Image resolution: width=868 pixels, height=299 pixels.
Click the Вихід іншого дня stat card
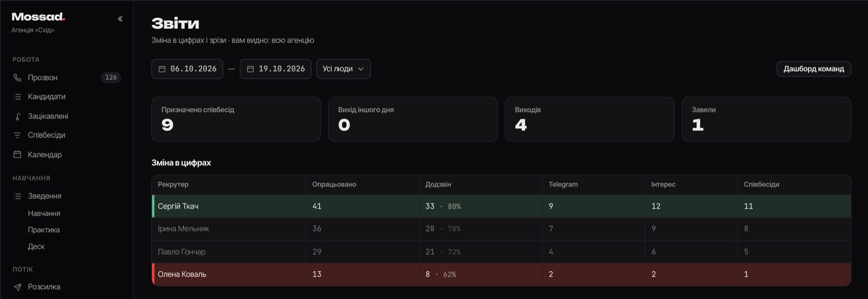413,119
